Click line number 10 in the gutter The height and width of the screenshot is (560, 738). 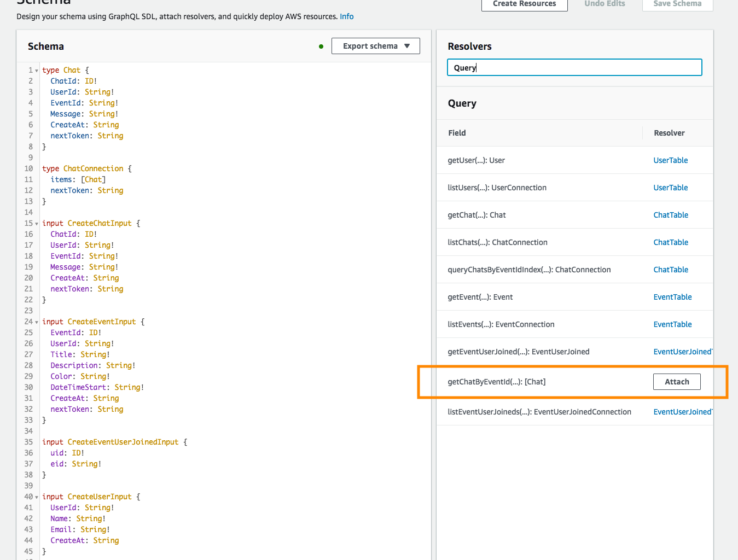28,168
